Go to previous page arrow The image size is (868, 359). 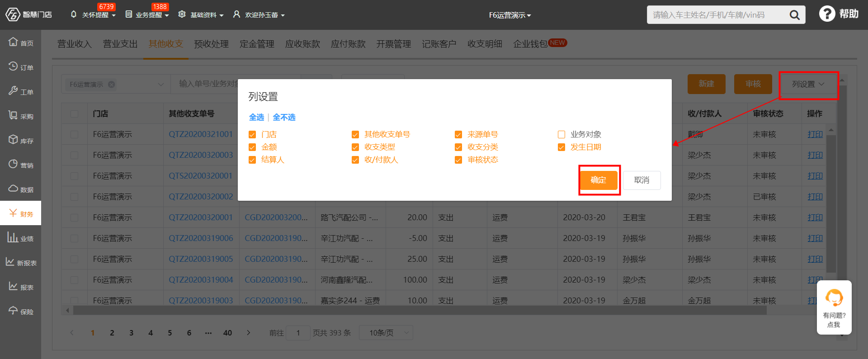coord(72,333)
